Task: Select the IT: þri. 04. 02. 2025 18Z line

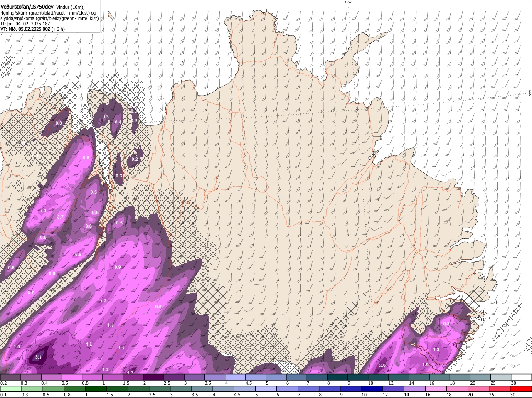Action: tap(25, 24)
